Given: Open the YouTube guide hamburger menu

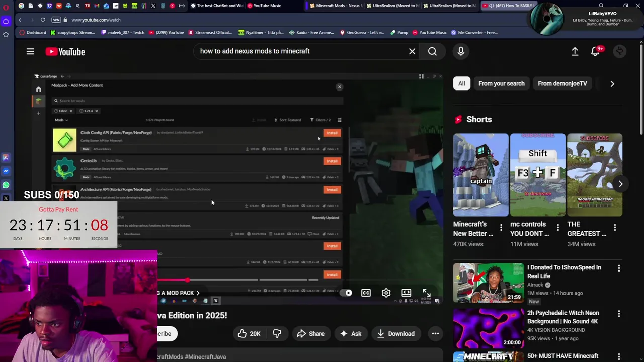Looking at the screenshot, I should (30, 51).
